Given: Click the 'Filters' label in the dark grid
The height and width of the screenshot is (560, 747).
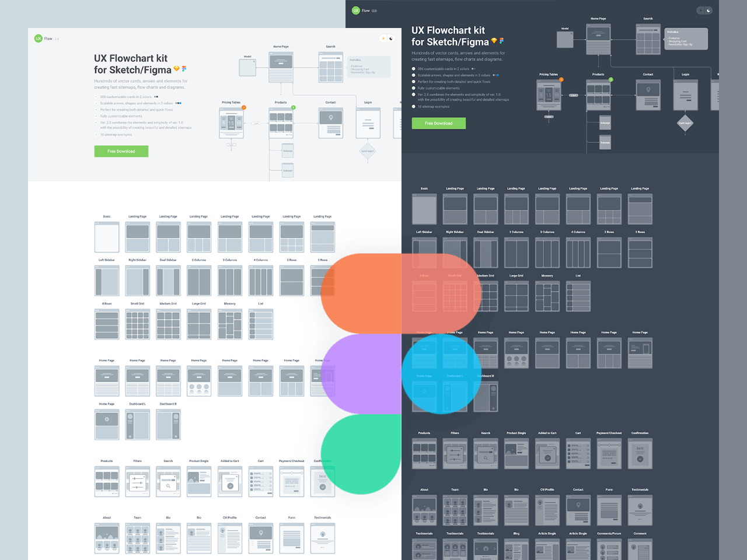Looking at the screenshot, I should coord(455,433).
